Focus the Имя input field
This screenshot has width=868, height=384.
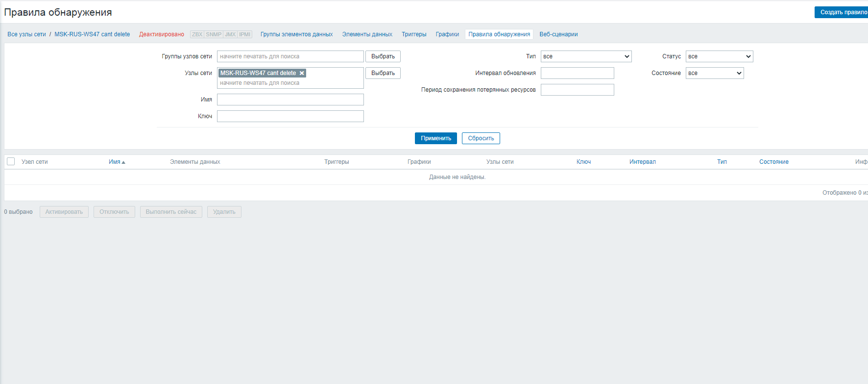point(290,100)
